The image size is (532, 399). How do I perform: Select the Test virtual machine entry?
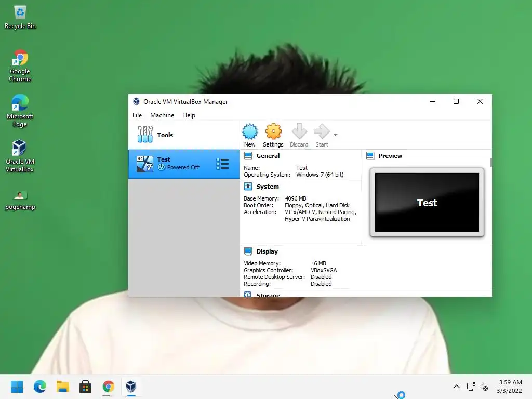point(184,164)
